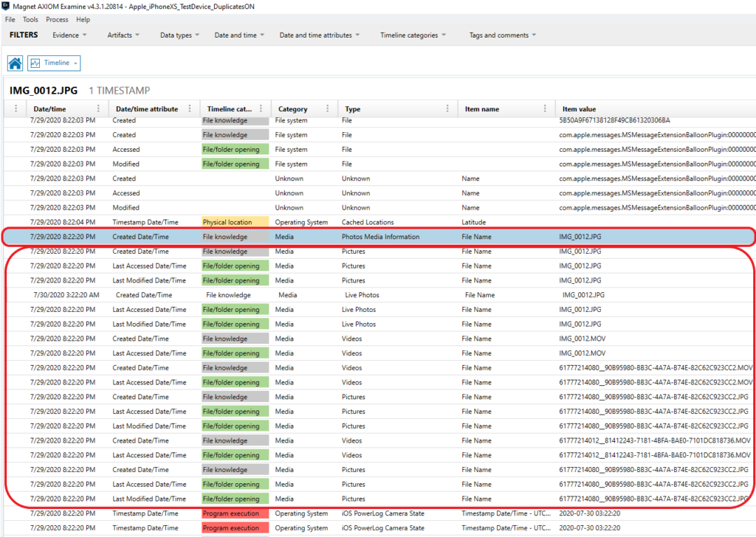Expand the Date and time attributes filter
Viewport: 756px width, 537px height.
click(319, 35)
